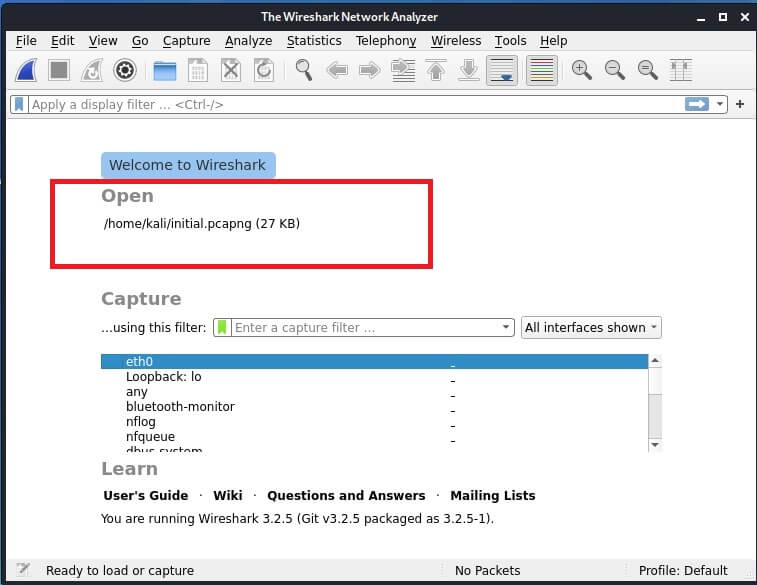Go back in packet history arrow
Screen dimensions: 757x585
(337, 70)
